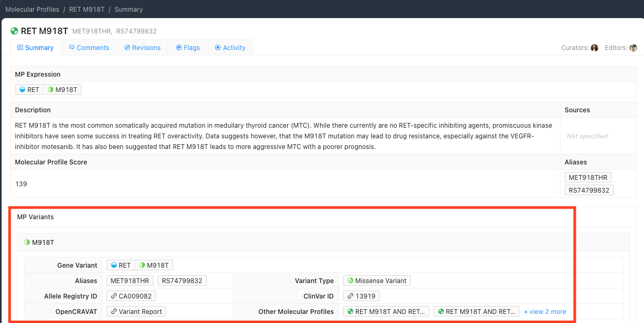Open the Comments tab
This screenshot has width=644, height=323.
pyautogui.click(x=89, y=47)
